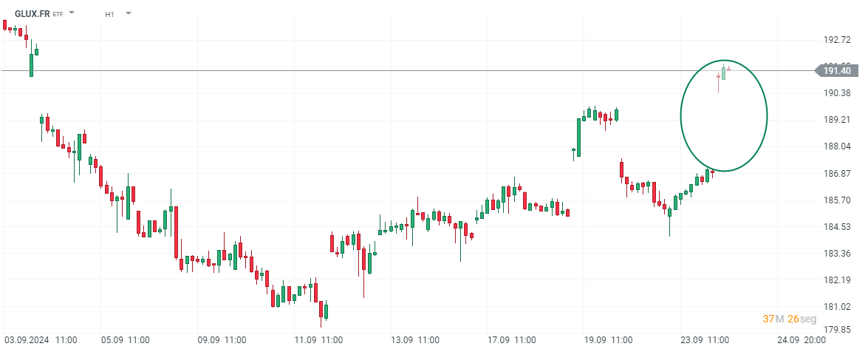This screenshot has height=352, width=868.
Task: Click the 184.53 price axis label
Action: tap(837, 226)
